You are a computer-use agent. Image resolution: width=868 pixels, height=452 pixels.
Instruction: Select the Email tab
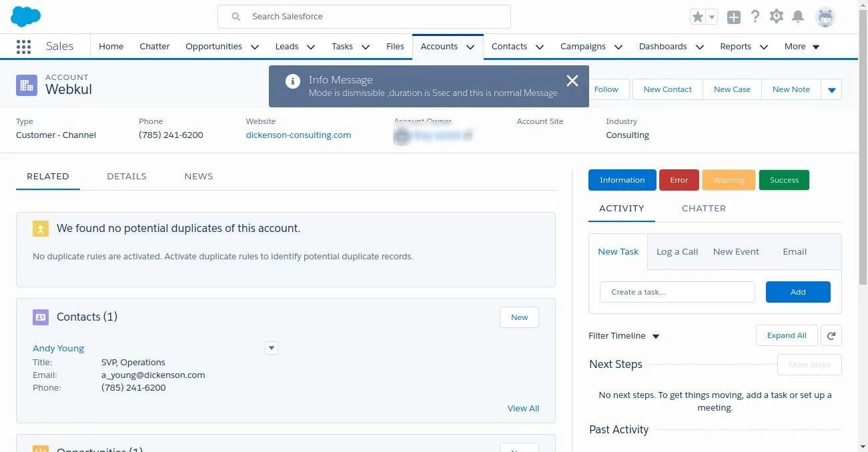(x=795, y=252)
